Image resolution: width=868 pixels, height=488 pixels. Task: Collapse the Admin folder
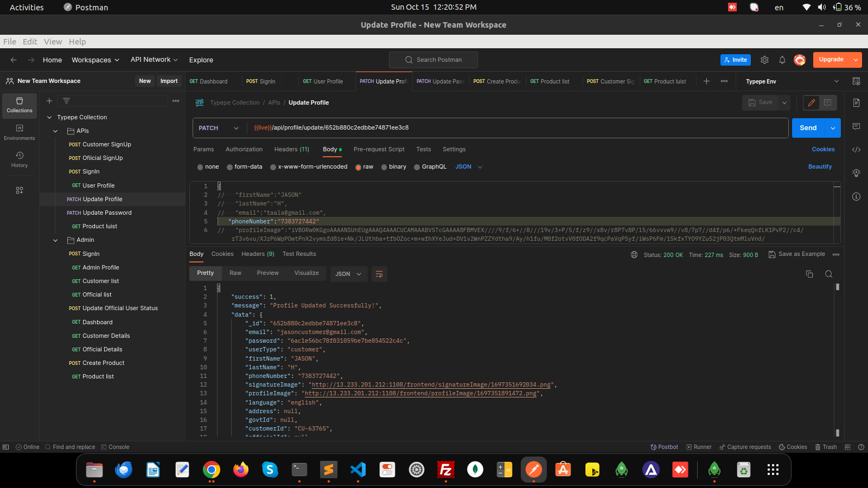[55, 240]
